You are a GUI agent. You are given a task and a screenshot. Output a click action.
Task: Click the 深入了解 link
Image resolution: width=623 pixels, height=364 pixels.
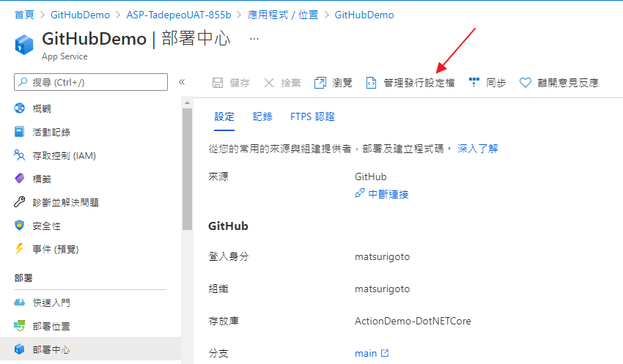[478, 149]
